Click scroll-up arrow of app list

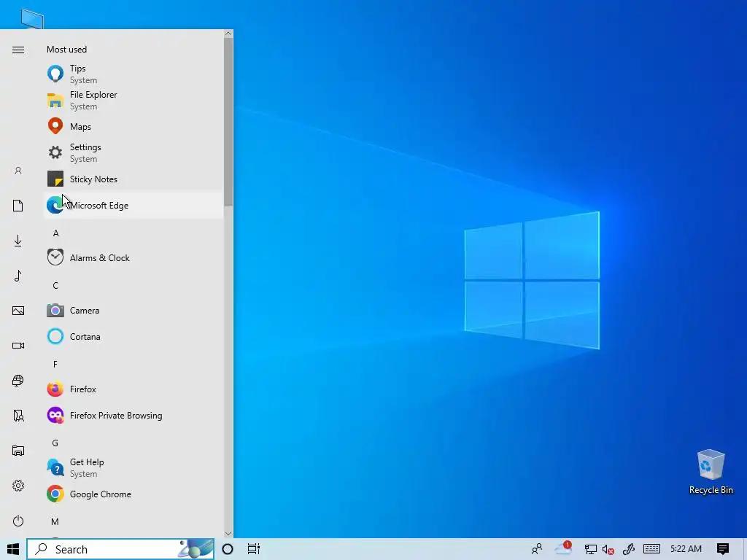[x=228, y=34]
